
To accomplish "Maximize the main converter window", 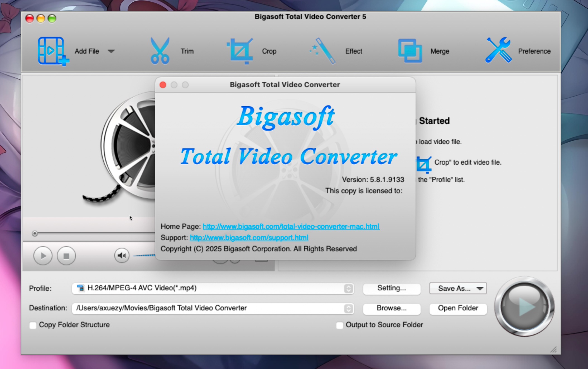I will pos(52,19).
